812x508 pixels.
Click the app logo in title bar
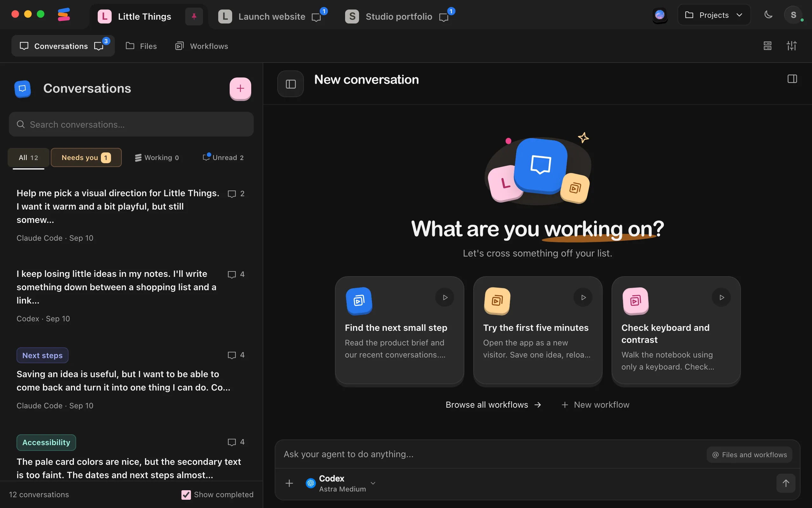(64, 15)
